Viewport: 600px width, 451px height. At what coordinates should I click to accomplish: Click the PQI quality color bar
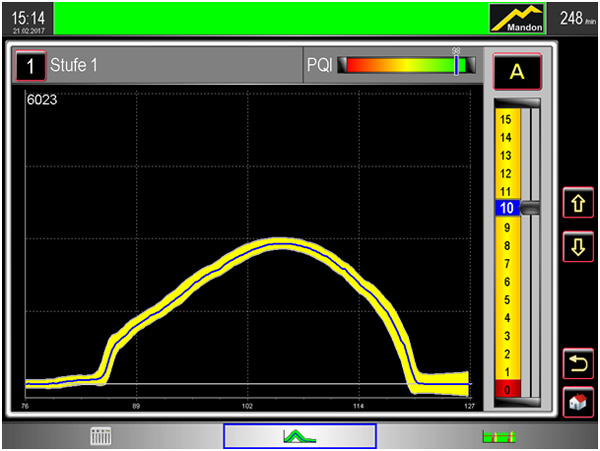407,66
